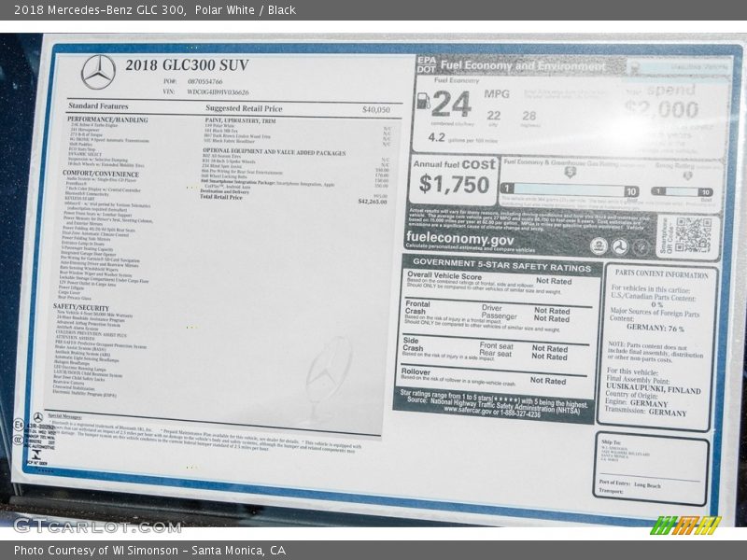
Task: Click "OPTIONAL EQUIPMENT AND VALUE ADDED PACKAGES" heading
Action: pos(274,152)
